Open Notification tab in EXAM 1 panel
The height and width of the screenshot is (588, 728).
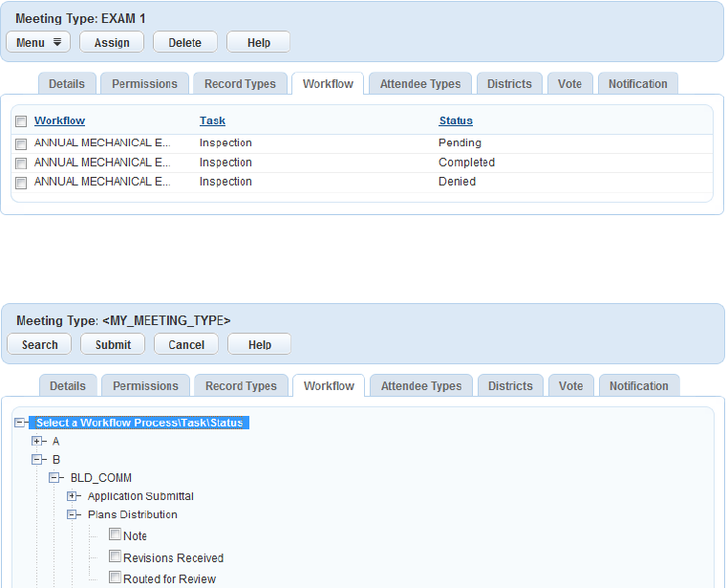click(638, 83)
